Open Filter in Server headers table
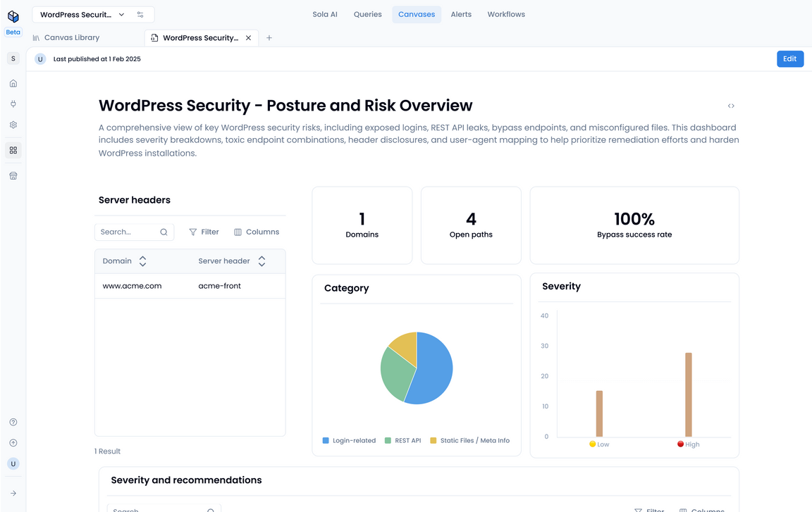This screenshot has width=812, height=512. (204, 232)
